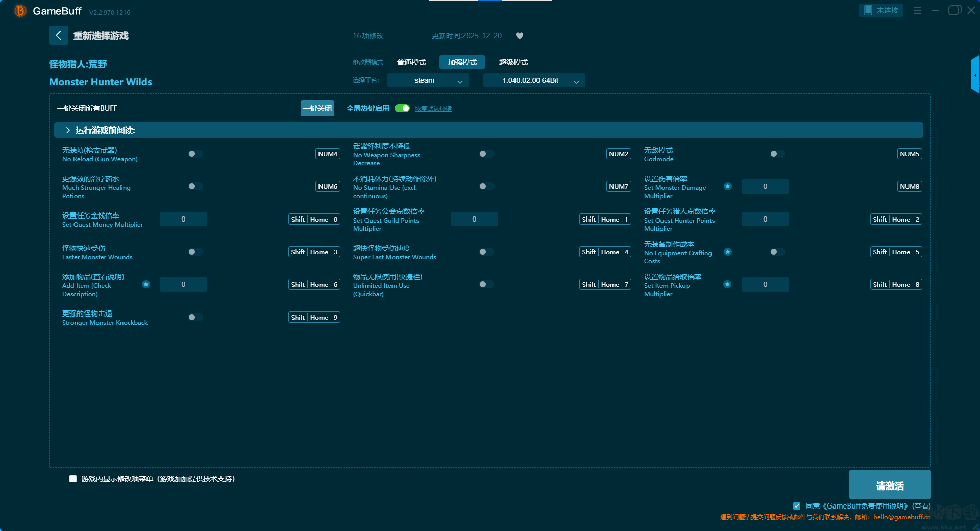
Task: Click the Set Quest Money Multiplier value field
Action: [183, 219]
